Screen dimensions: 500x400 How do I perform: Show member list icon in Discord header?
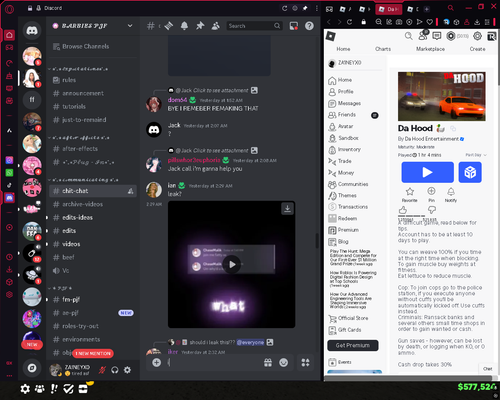point(216,26)
